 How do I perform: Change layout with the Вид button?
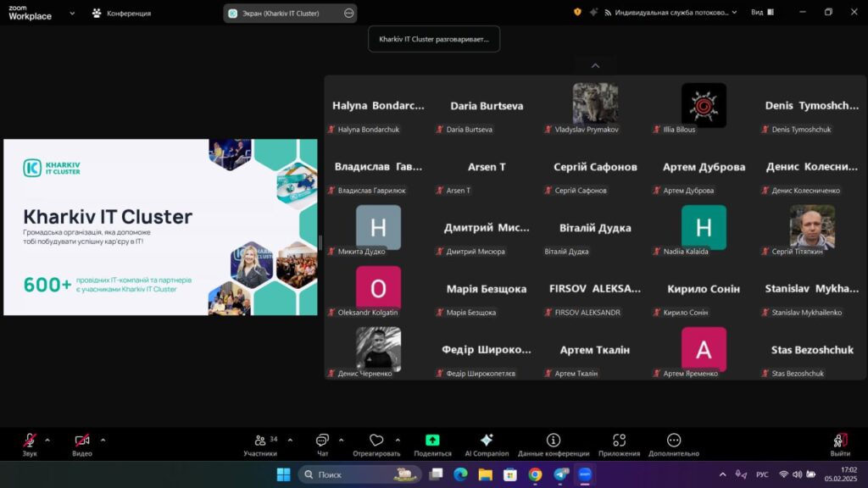coord(762,12)
